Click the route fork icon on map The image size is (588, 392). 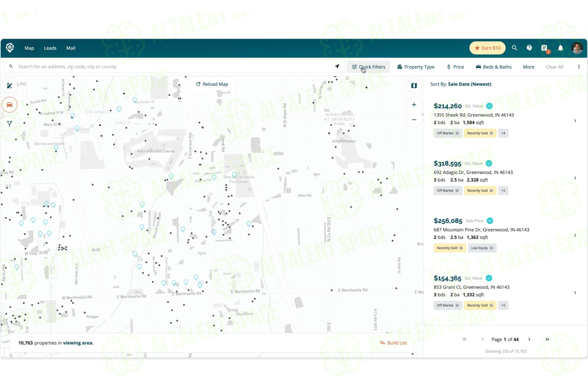pos(9,123)
